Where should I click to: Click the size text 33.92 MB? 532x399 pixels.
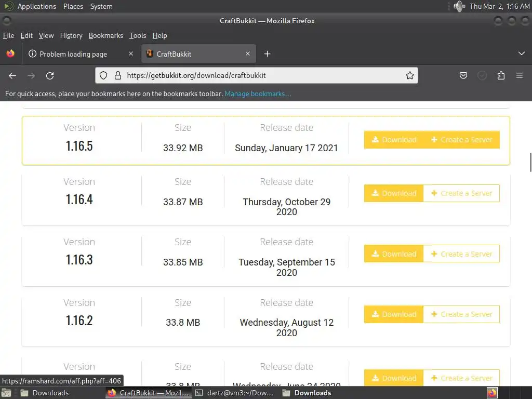(183, 148)
